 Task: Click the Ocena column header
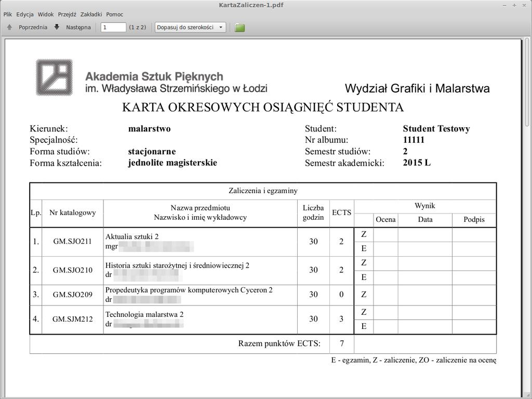[386, 220]
